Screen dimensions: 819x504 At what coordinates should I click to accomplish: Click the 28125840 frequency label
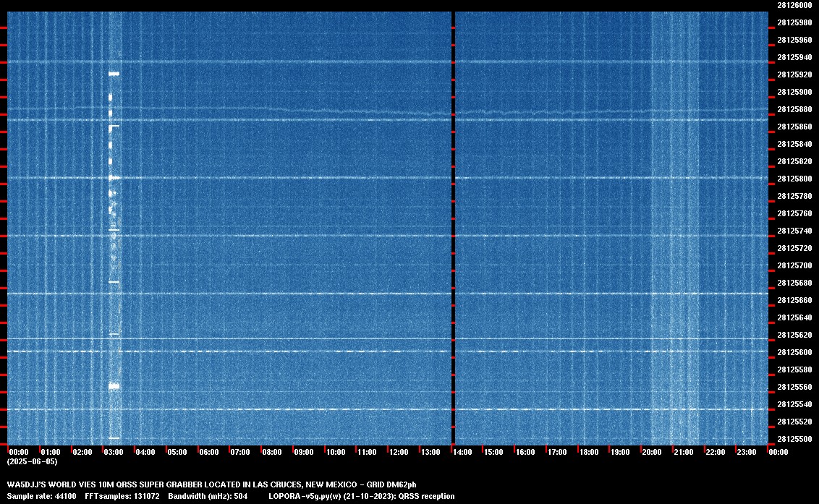(794, 144)
